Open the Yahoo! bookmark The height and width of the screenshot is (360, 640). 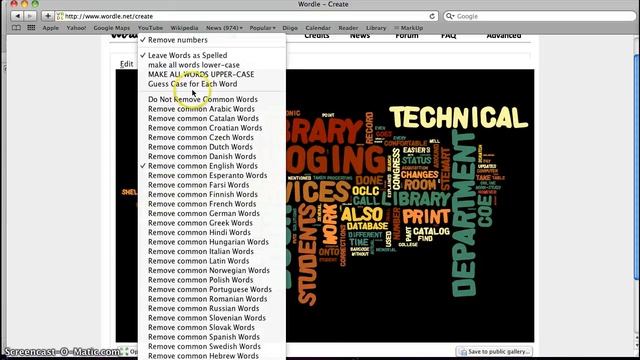[x=76, y=28]
